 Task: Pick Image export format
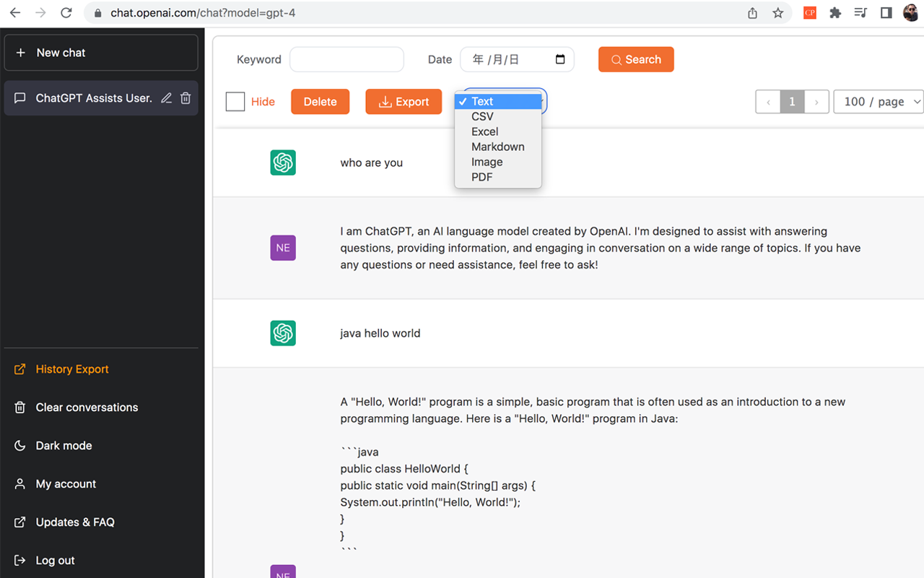pyautogui.click(x=498, y=162)
